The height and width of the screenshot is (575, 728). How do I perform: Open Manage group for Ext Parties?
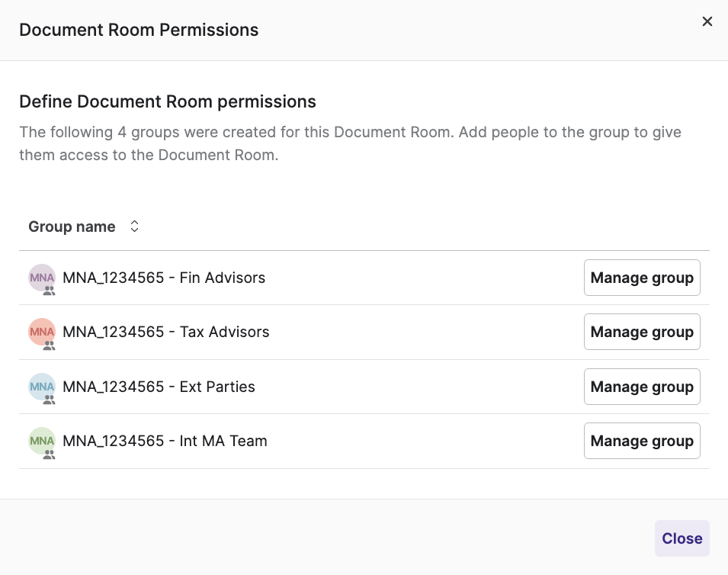click(x=642, y=387)
